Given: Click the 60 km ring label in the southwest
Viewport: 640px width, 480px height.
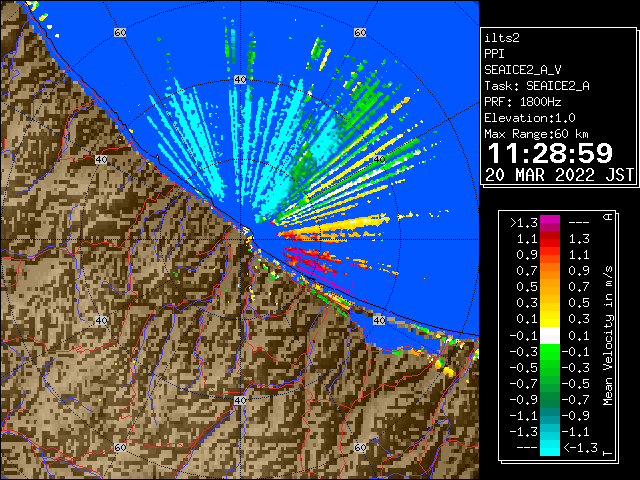Looking at the screenshot, I should (x=120, y=447).
